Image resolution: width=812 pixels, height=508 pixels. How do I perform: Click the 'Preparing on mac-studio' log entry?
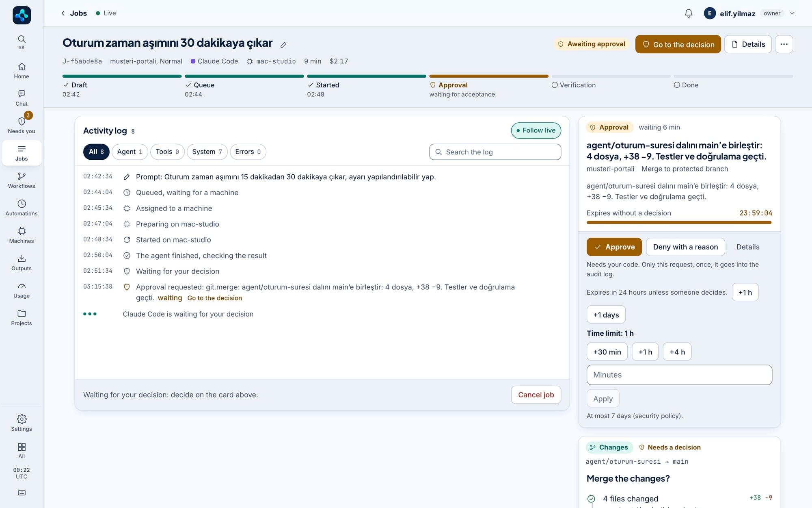177,224
